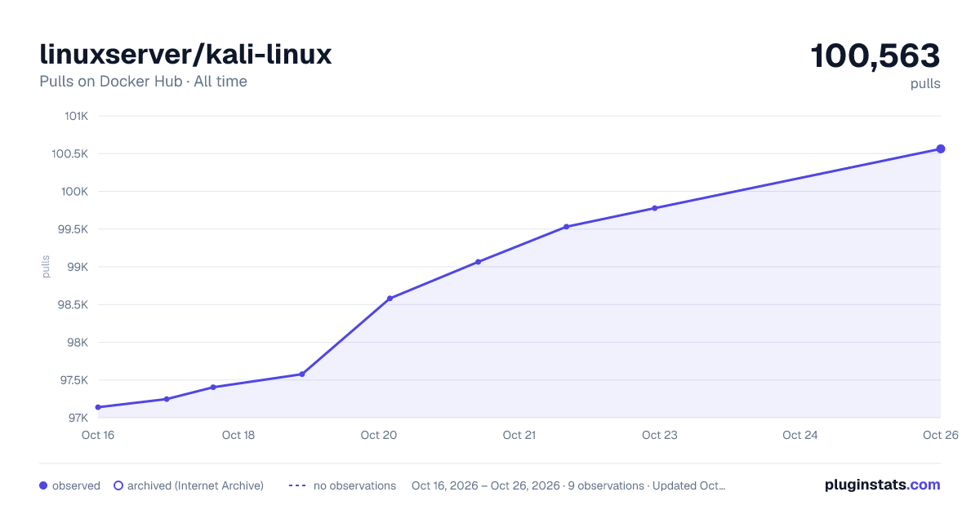This screenshot has width=980, height=514.
Task: Click the Oct 20 x-axis label
Action: tap(379, 435)
